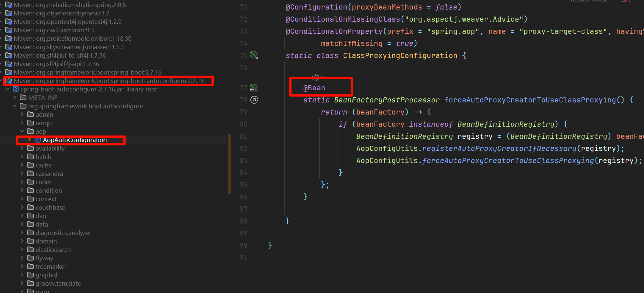Screen dimensions: 644x293
Task: Click the bean navigation gutter icon on line 77
Action: pyautogui.click(x=254, y=88)
